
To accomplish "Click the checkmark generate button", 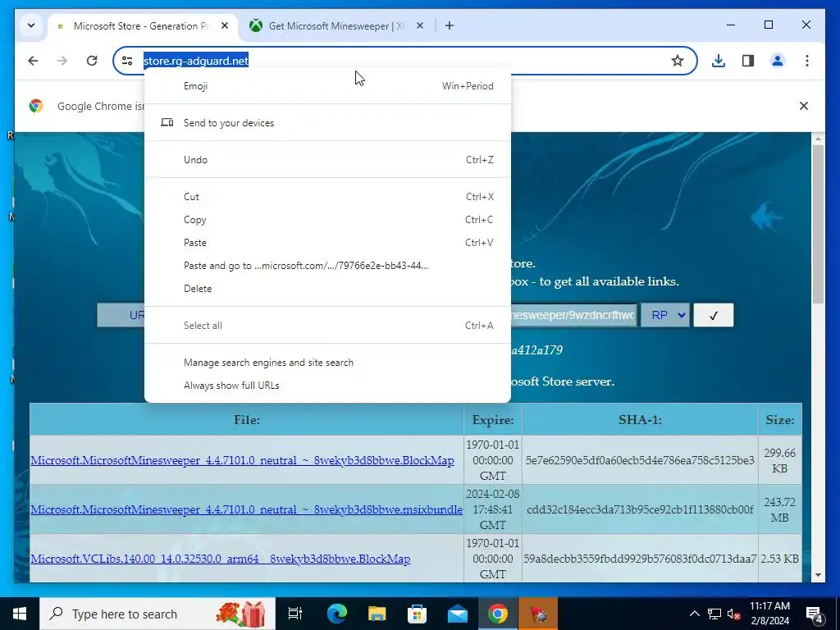I will pyautogui.click(x=713, y=315).
